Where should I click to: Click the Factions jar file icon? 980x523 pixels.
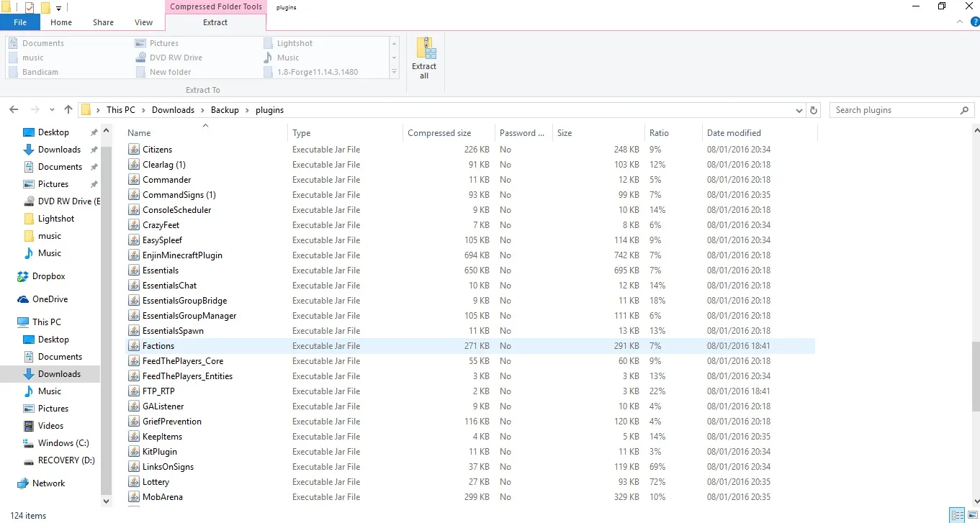pyautogui.click(x=133, y=346)
